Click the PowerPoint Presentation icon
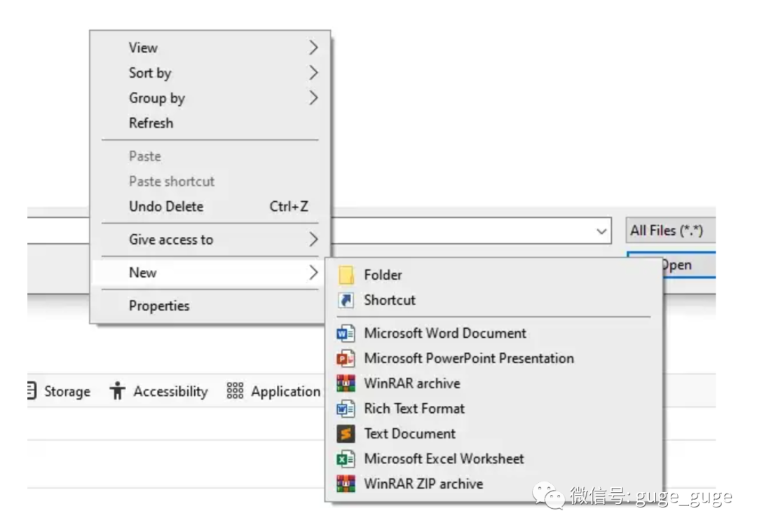 click(x=346, y=359)
